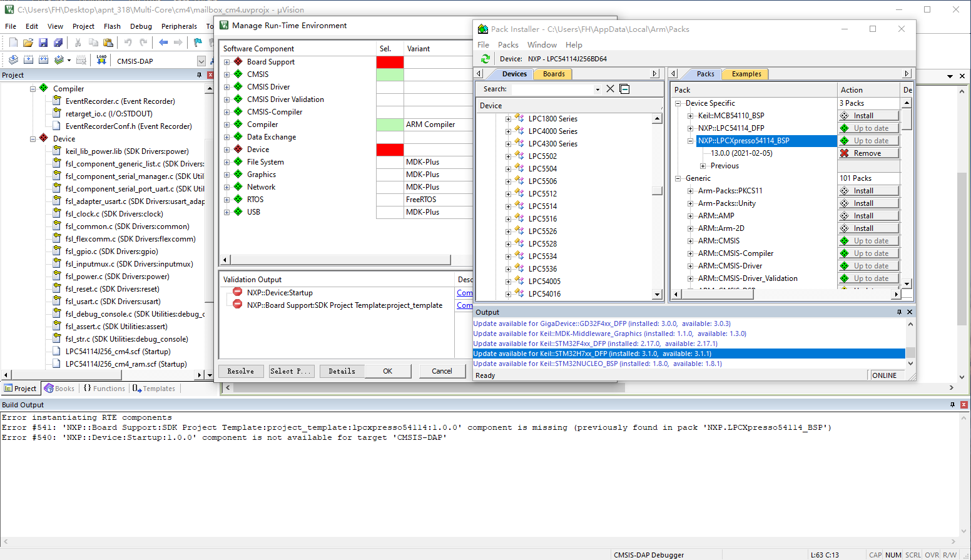971x560 pixels.
Task: Click the Save All toolbar icon
Action: (x=58, y=43)
